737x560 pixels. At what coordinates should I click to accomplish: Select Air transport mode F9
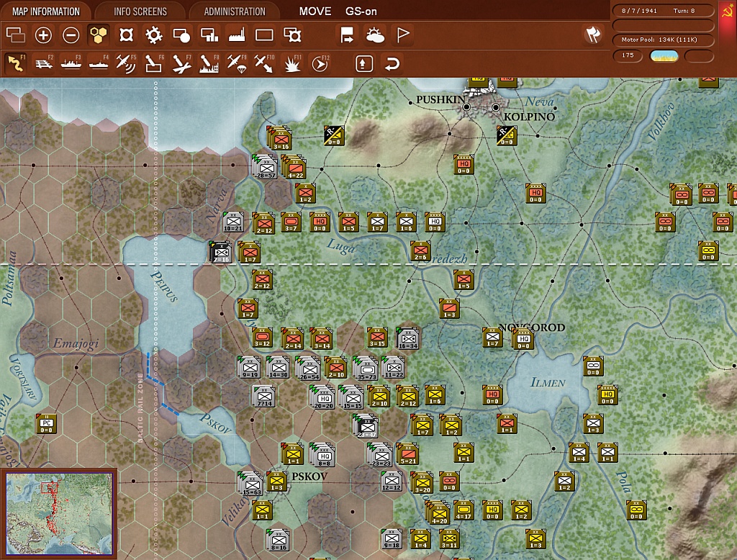[236, 63]
